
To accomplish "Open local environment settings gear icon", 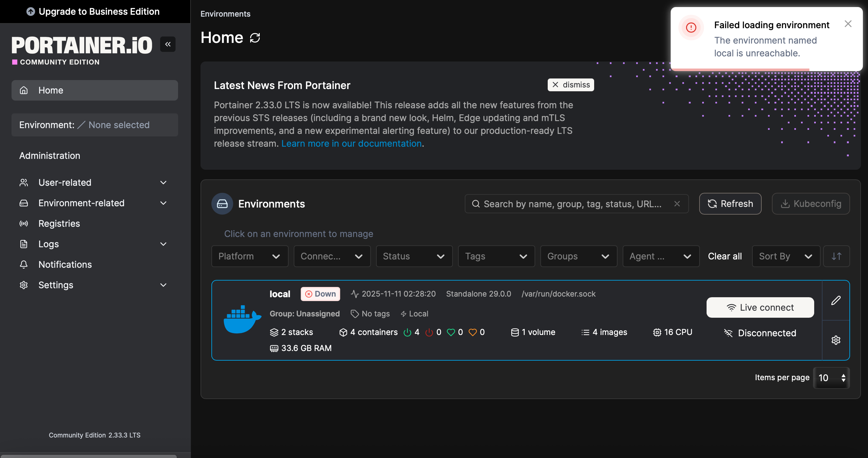I will (836, 340).
